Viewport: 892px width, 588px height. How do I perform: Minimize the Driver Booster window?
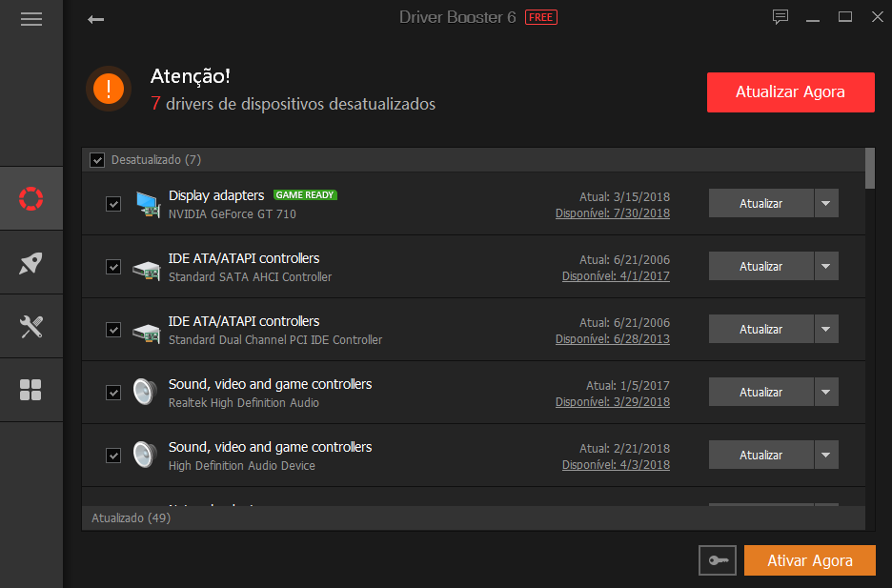tap(813, 19)
